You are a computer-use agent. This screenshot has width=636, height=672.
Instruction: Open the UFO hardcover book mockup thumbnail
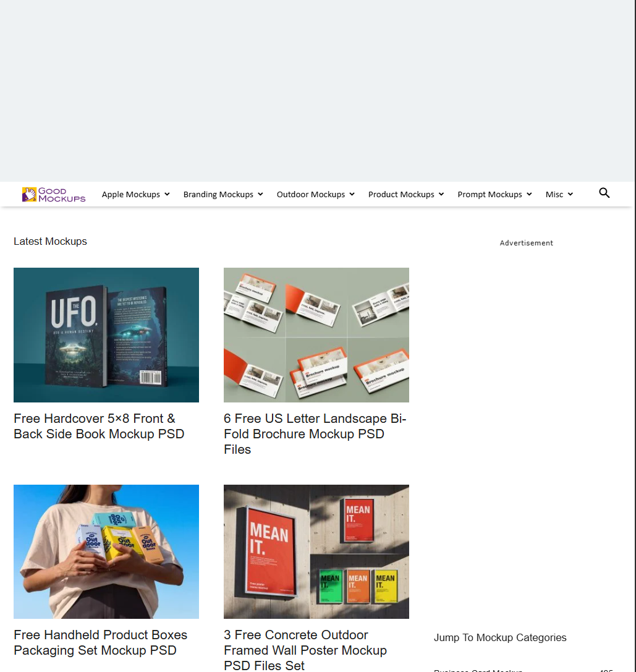(x=106, y=335)
